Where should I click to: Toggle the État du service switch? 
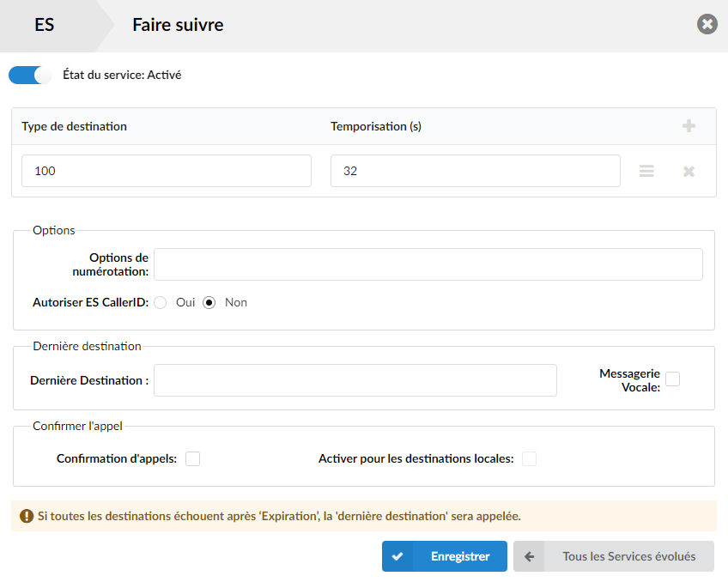(x=30, y=76)
